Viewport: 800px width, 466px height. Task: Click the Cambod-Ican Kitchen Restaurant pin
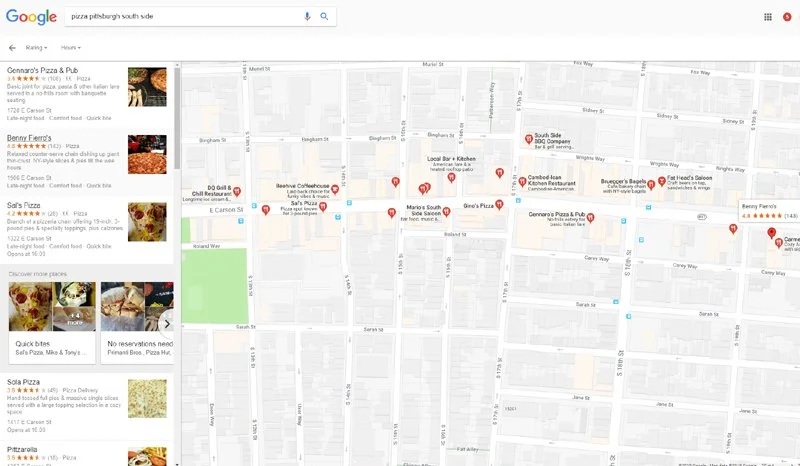point(522,181)
